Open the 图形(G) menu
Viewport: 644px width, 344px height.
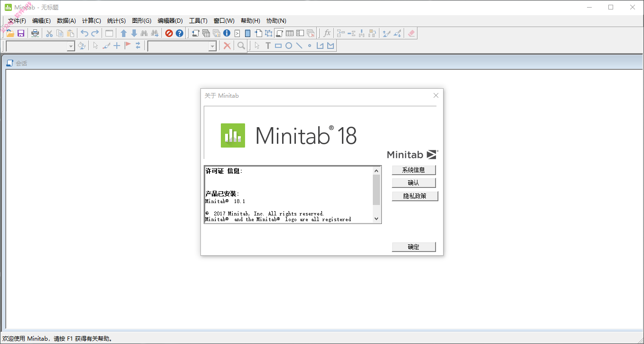pos(142,21)
